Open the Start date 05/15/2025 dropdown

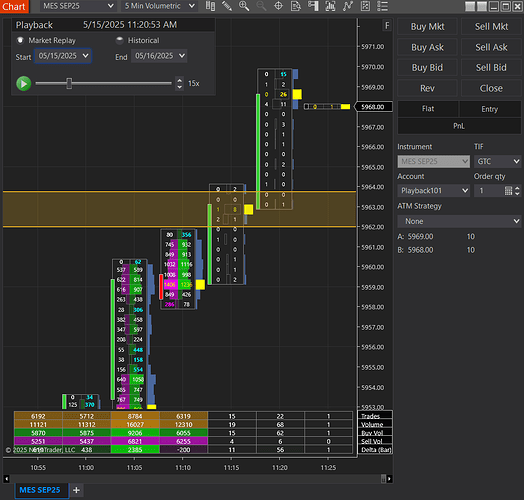[x=63, y=56]
